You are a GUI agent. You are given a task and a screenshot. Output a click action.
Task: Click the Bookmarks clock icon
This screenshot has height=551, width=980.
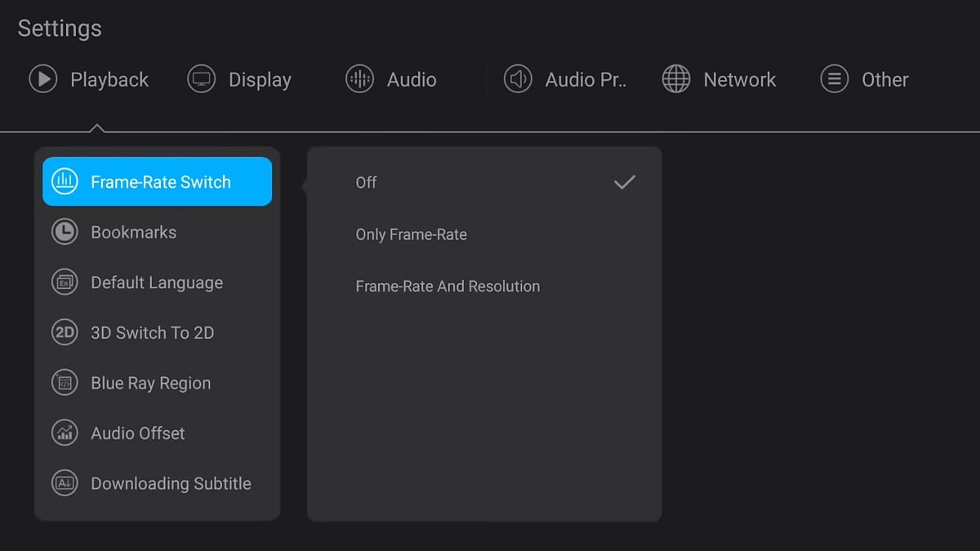pos(65,232)
